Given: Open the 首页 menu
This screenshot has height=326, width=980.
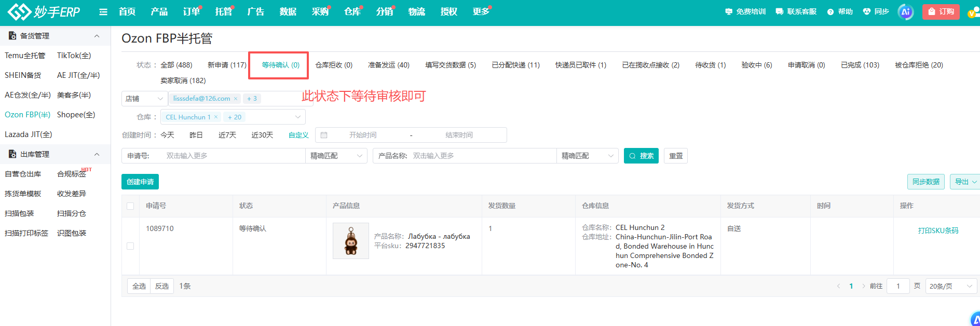Looking at the screenshot, I should point(127,11).
